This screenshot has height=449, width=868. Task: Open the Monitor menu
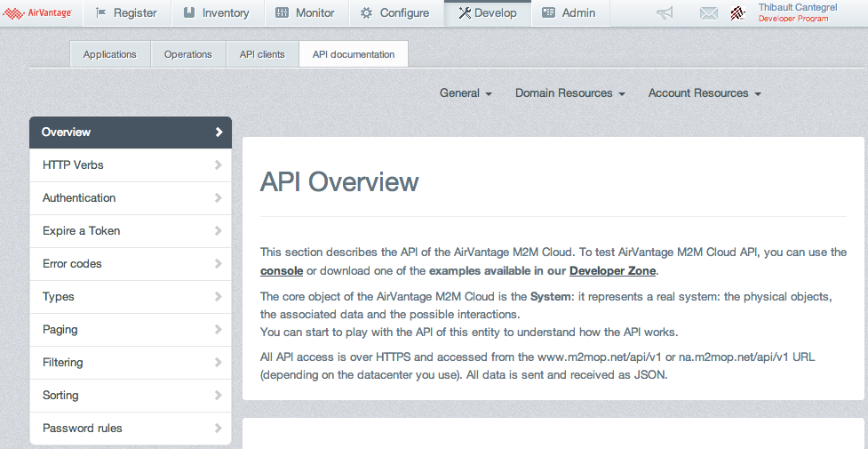point(307,12)
